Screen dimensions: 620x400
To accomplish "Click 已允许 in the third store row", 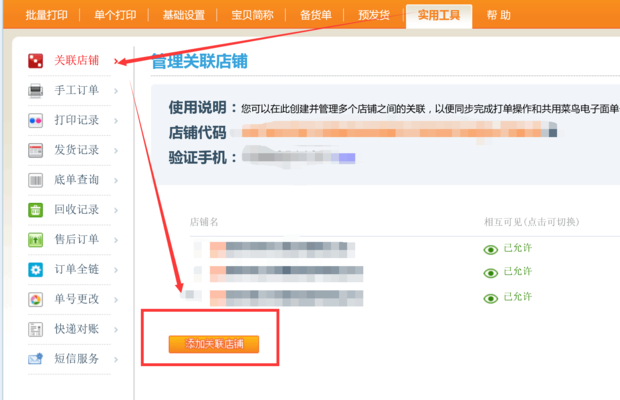I will pos(518,297).
